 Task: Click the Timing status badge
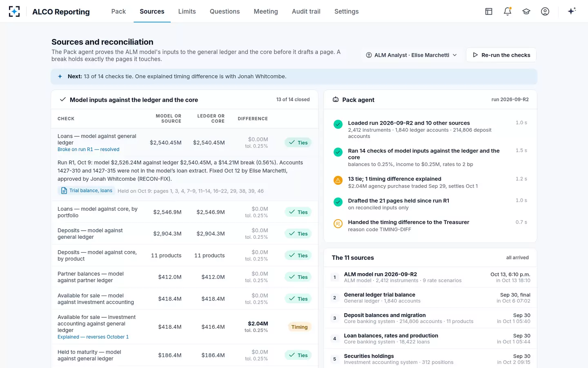(299, 327)
